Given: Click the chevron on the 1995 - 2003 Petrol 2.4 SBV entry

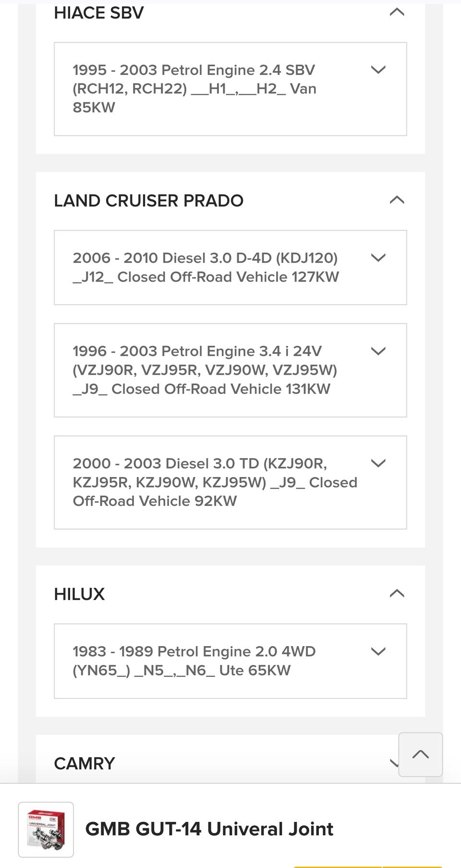Looking at the screenshot, I should pos(378,70).
